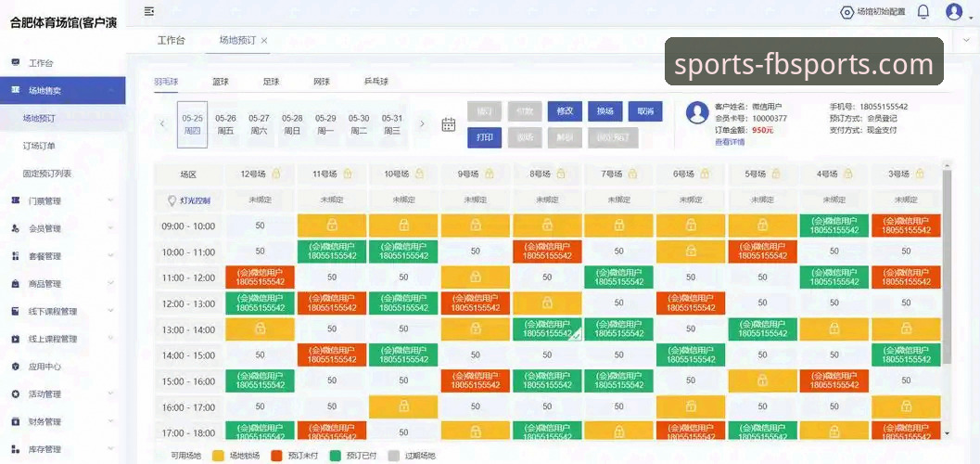Select locked slot 12号场 at 13:00 - 14:00

pos(260,329)
